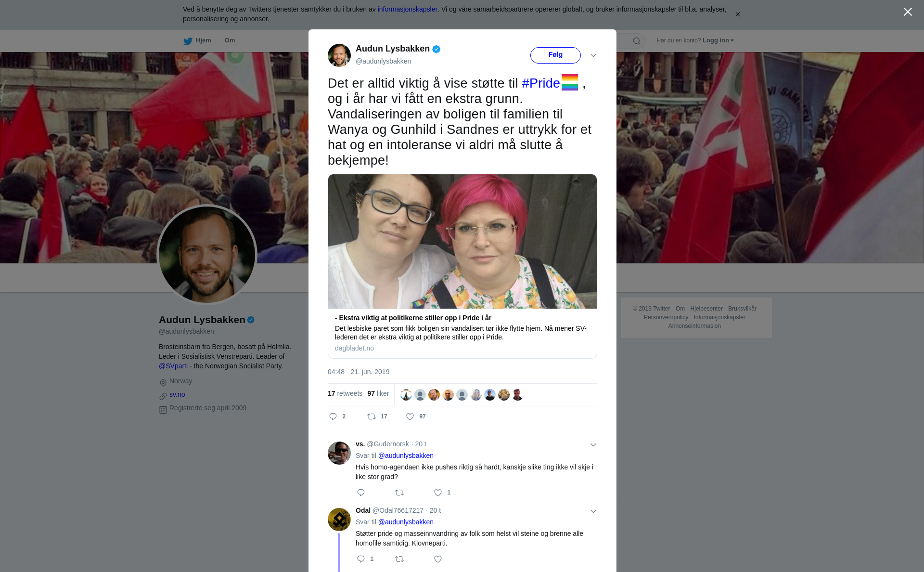Screen dimensions: 924x572
Task: Follow Audun Lysbakken with the Følg button
Action: [x=555, y=55]
